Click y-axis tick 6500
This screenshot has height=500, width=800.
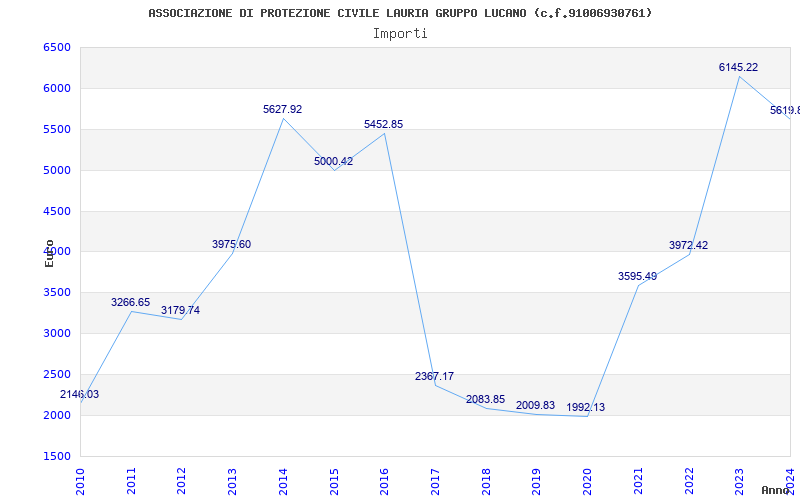(x=57, y=47)
